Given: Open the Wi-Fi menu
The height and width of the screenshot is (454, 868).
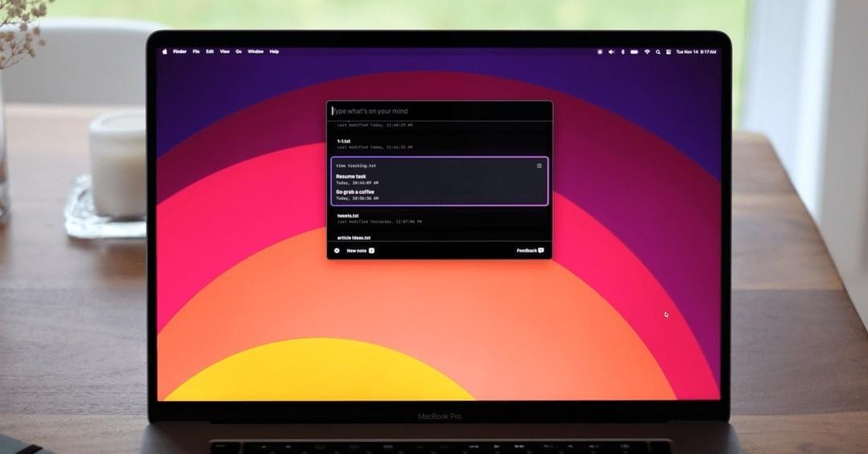Looking at the screenshot, I should pos(646,51).
